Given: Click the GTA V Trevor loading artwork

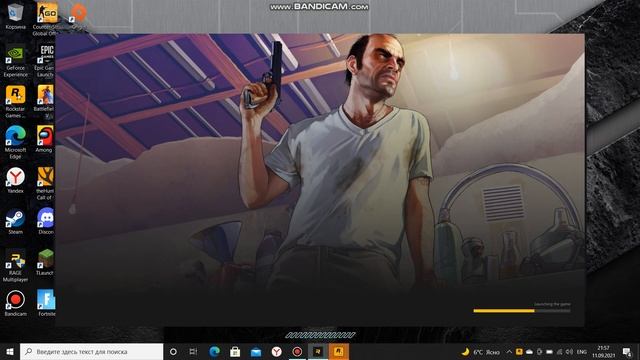Looking at the screenshot, I should [x=320, y=163].
